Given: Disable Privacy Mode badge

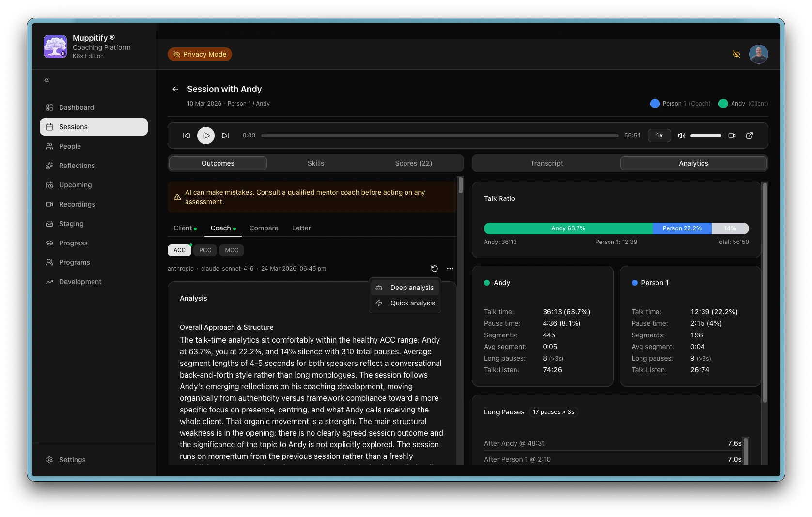Looking at the screenshot, I should coord(200,54).
